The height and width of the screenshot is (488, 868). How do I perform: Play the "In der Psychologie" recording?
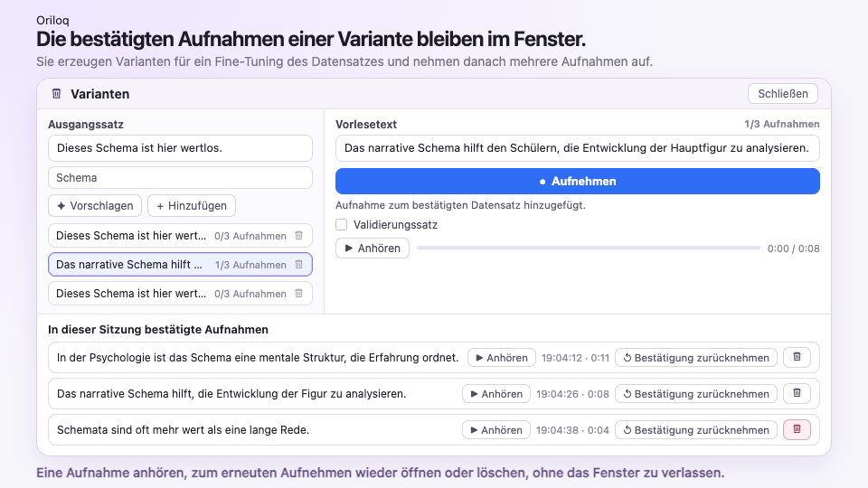point(502,358)
